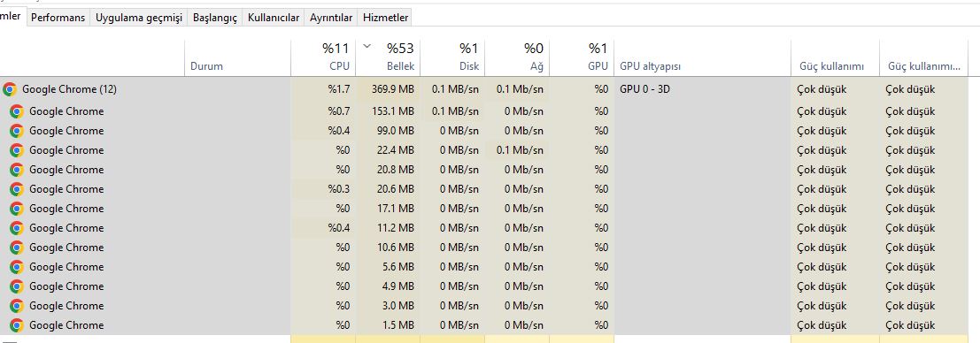The height and width of the screenshot is (343, 980).
Task: Click the Chrome icon of the 20.6 MB process
Action: pos(17,189)
